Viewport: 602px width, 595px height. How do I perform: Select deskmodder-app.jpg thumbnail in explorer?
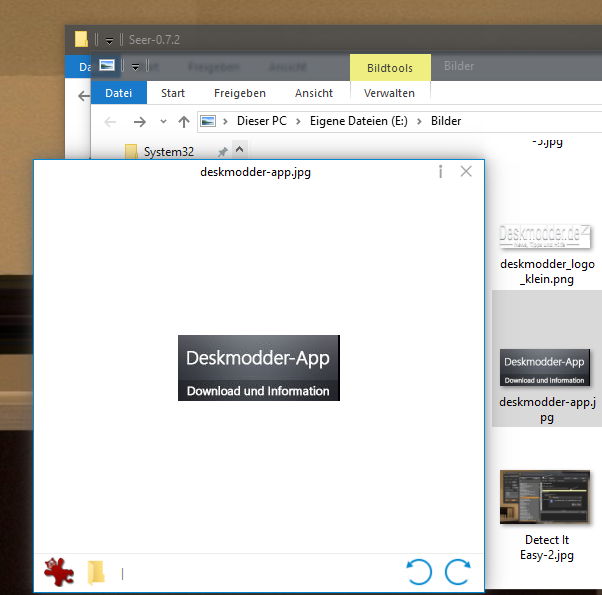tap(545, 367)
